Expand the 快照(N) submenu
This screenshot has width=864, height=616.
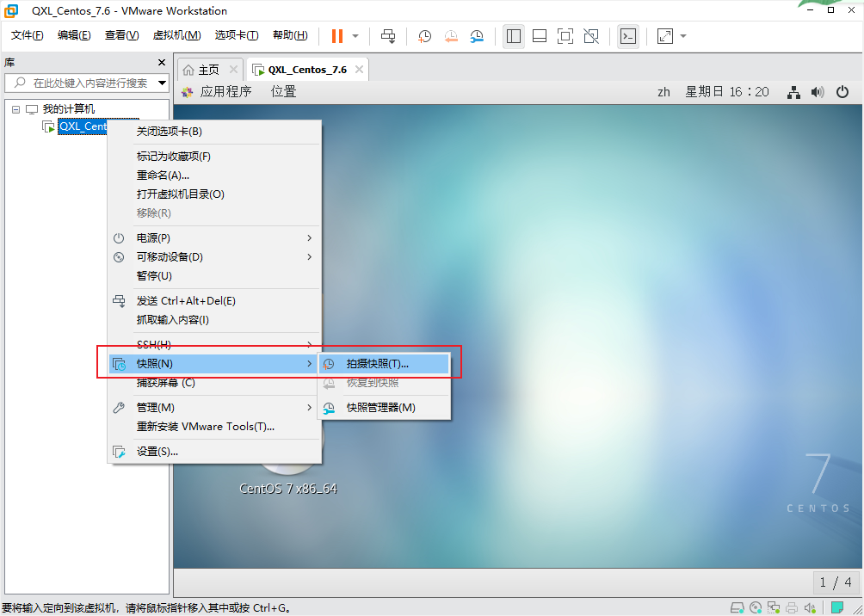coord(215,364)
